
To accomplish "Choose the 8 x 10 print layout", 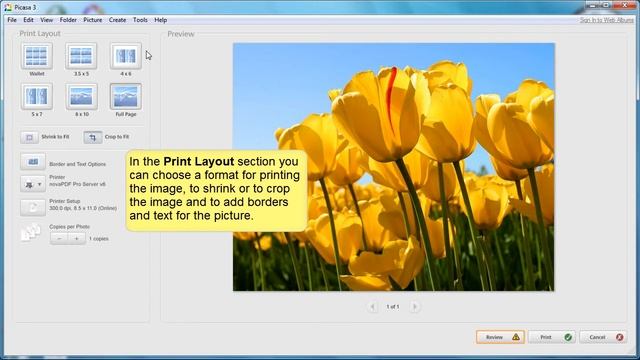I will click(x=82, y=96).
